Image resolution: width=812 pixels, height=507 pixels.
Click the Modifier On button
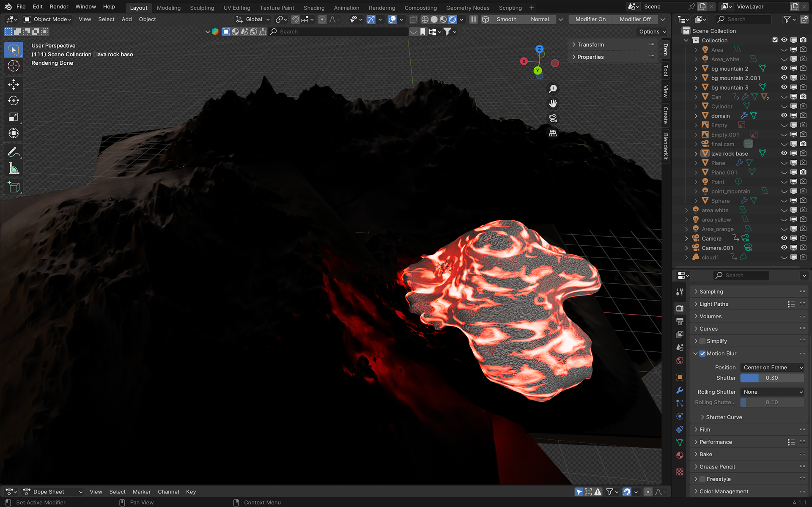coord(590,19)
